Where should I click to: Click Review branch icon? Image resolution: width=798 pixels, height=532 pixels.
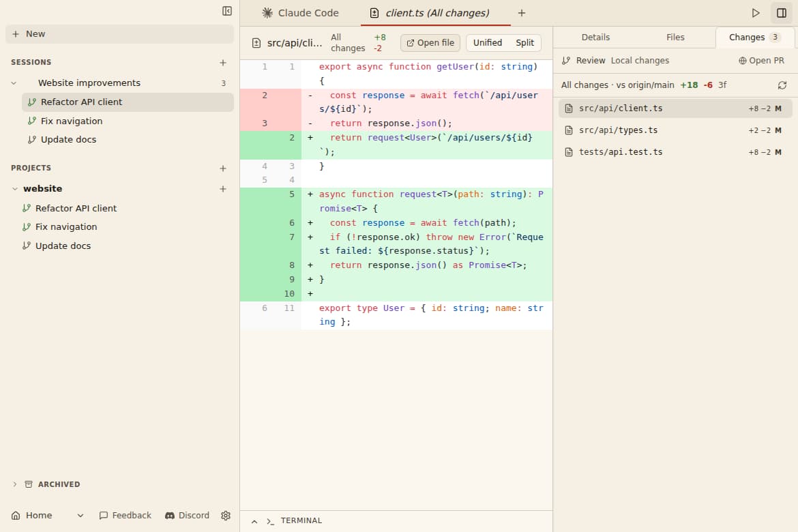coord(566,61)
